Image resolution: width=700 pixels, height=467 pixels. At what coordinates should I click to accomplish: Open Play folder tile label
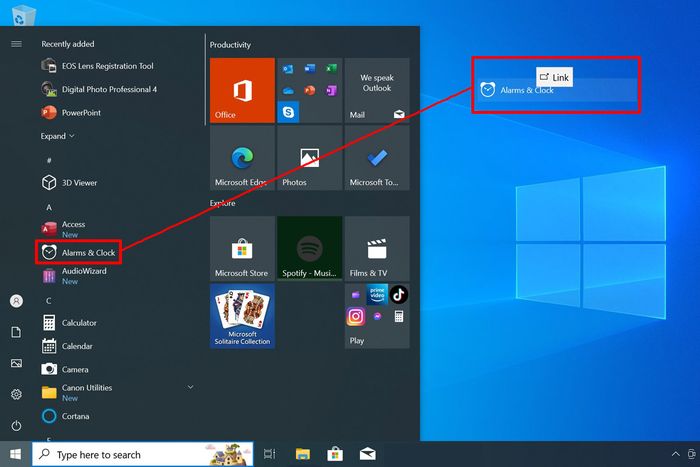[357, 341]
